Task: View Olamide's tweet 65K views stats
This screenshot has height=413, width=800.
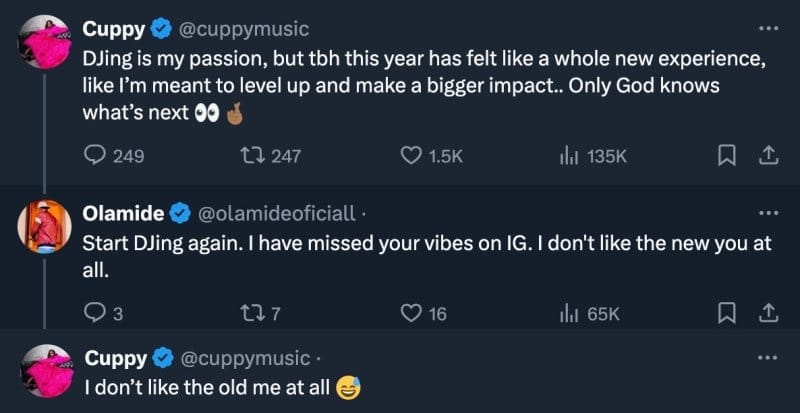Action: tap(569, 314)
